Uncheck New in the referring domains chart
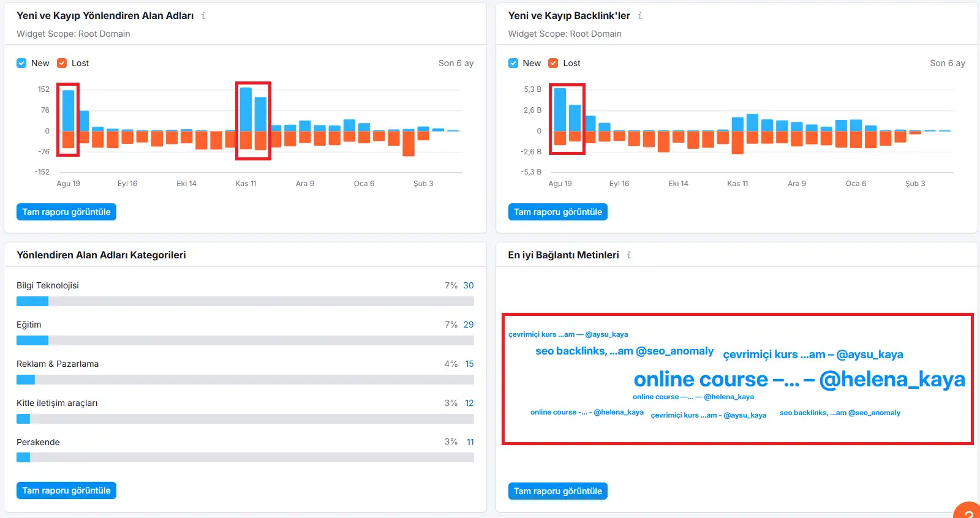The width and height of the screenshot is (980, 518). pos(21,63)
